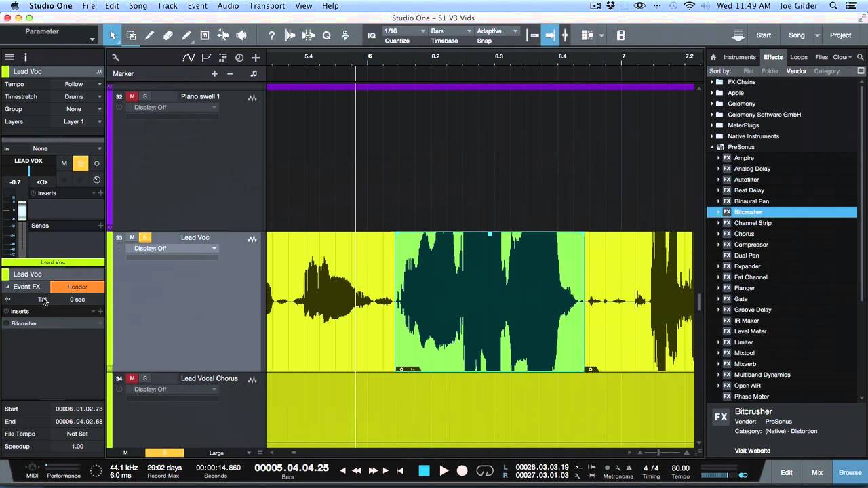Toggle Snap to grid button

pos(550,35)
